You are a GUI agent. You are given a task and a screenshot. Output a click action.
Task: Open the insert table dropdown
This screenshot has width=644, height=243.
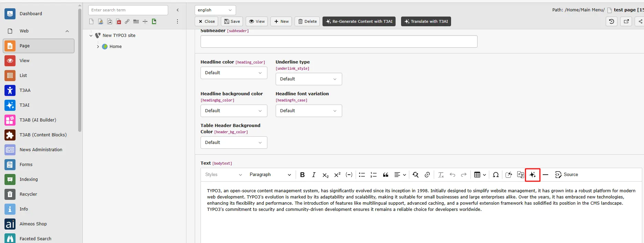click(480, 175)
